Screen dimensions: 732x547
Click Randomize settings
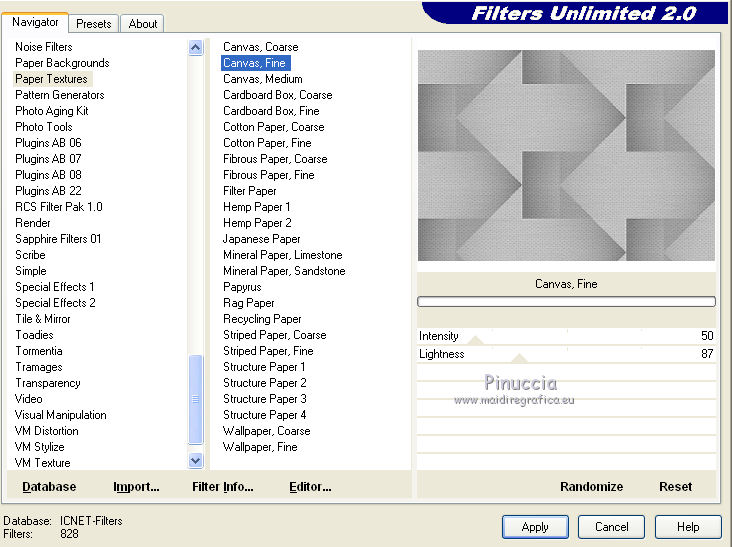click(591, 486)
